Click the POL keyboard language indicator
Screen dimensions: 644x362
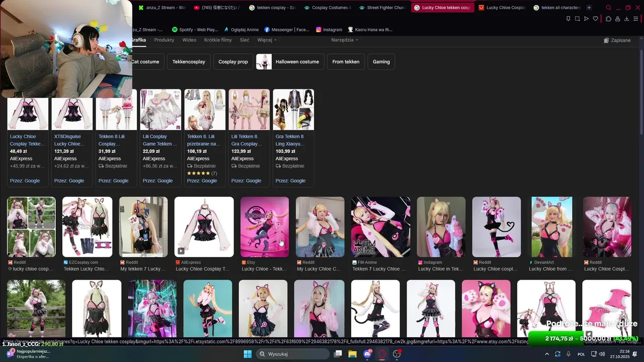[581, 354]
